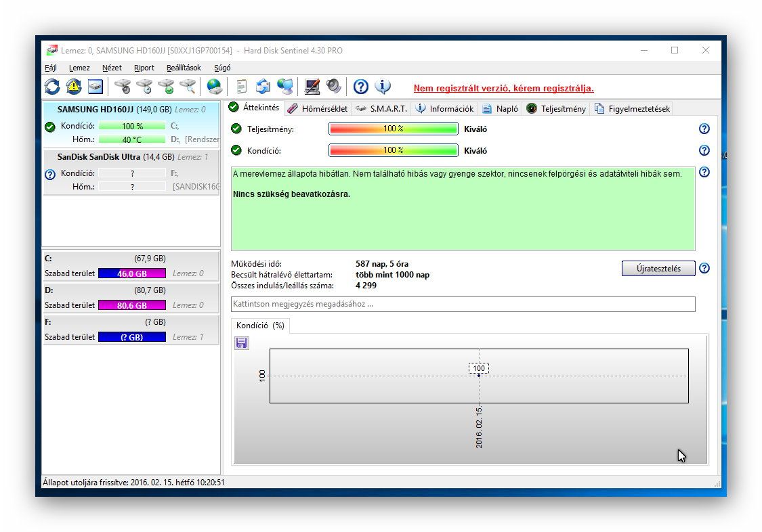The height and width of the screenshot is (532, 762).
Task: Click the unregistered version registration link
Action: pyautogui.click(x=503, y=89)
